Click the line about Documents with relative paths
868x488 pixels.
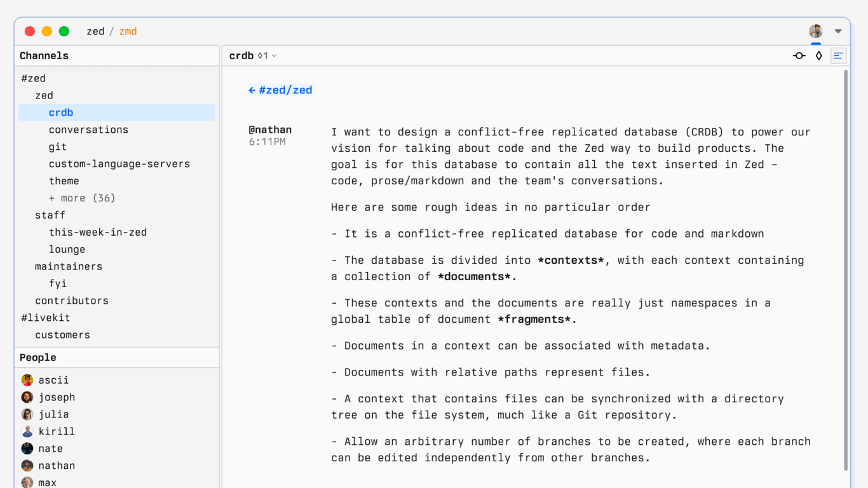click(x=491, y=372)
